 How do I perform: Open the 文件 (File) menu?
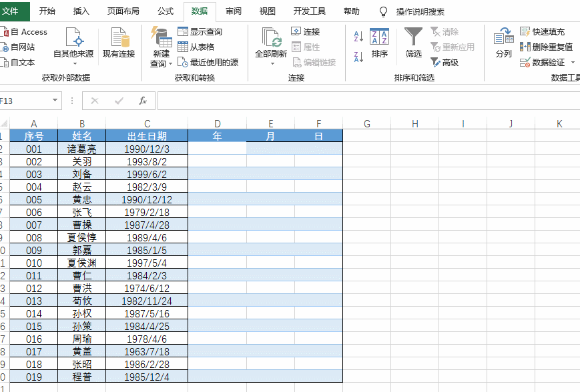tap(11, 11)
